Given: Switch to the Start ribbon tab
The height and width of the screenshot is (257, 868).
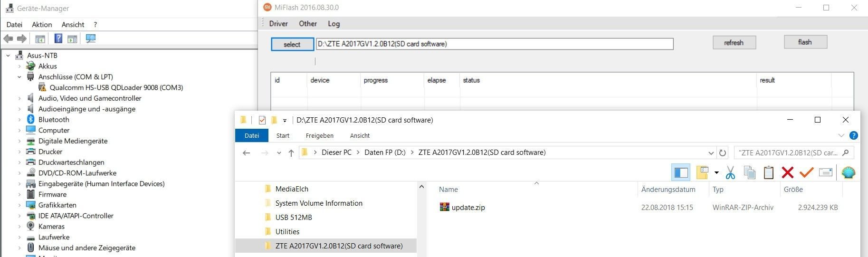Looking at the screenshot, I should [283, 135].
